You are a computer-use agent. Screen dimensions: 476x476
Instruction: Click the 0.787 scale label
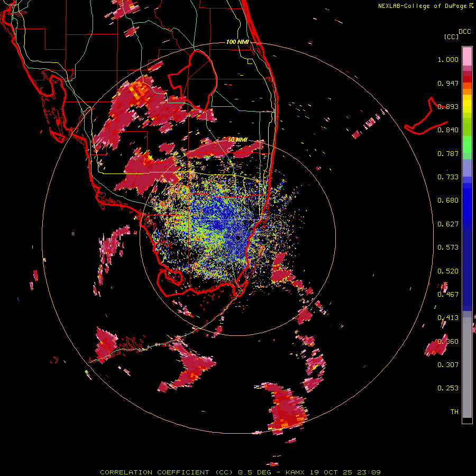click(x=448, y=153)
